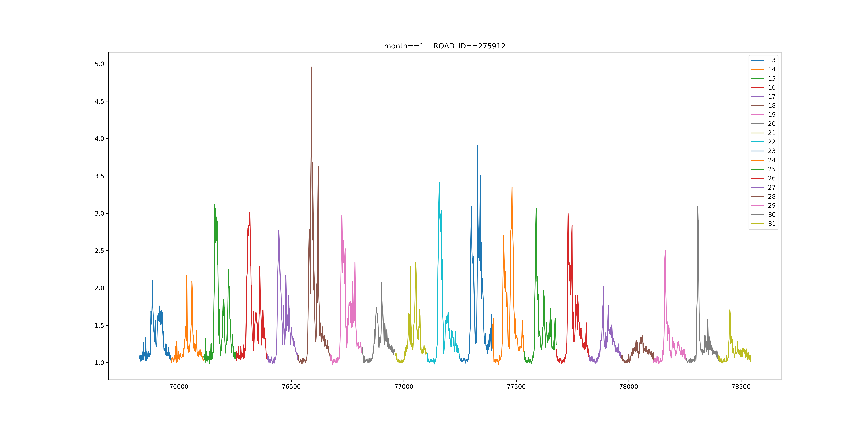Click the blue line swatch for legend 13
Image resolution: width=868 pixels, height=434 pixels.
click(757, 60)
